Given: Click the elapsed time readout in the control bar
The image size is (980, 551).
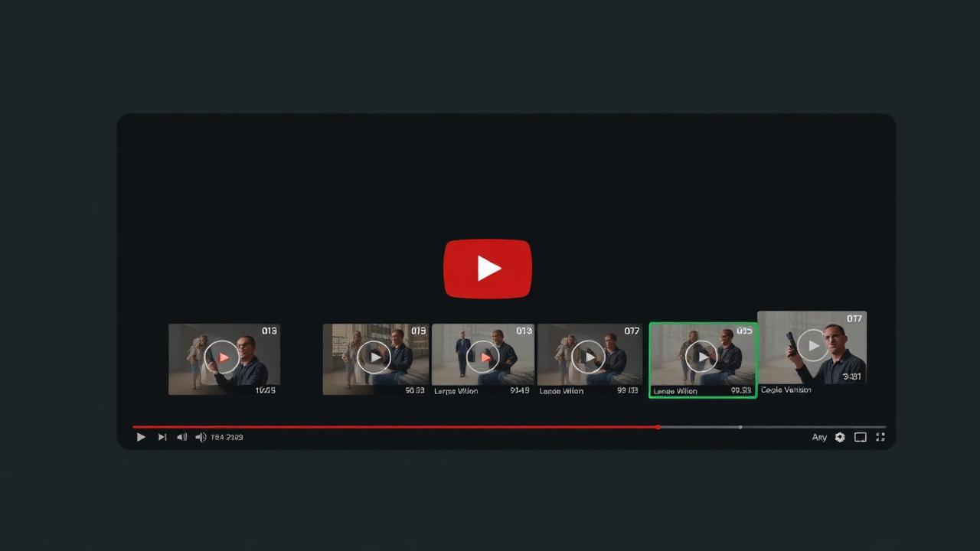Looking at the screenshot, I should pos(227,437).
